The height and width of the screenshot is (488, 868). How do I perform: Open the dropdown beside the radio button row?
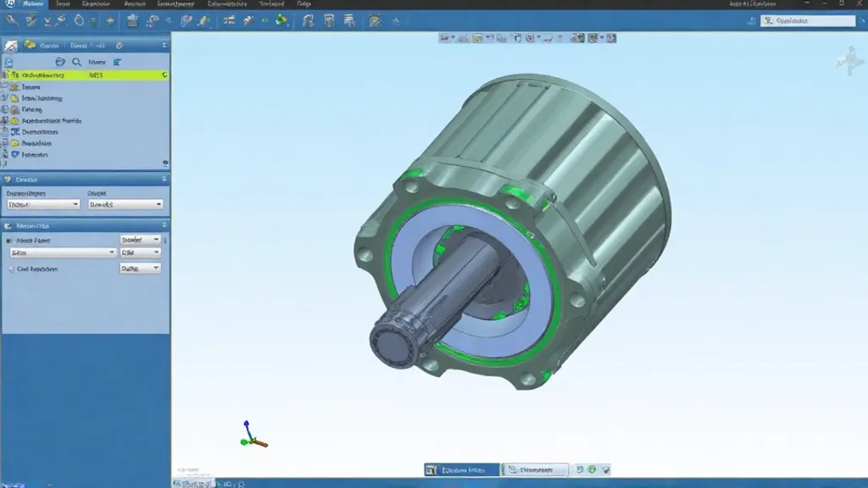pyautogui.click(x=140, y=269)
